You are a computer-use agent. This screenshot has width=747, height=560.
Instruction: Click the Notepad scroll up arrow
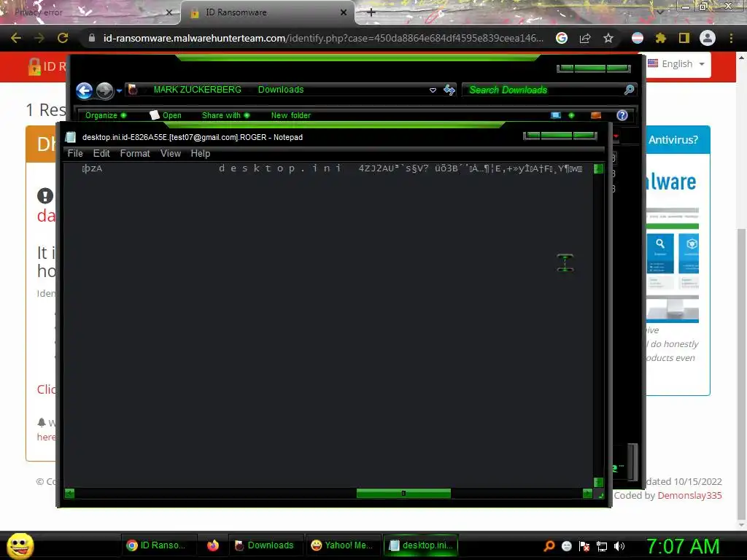[x=598, y=168]
